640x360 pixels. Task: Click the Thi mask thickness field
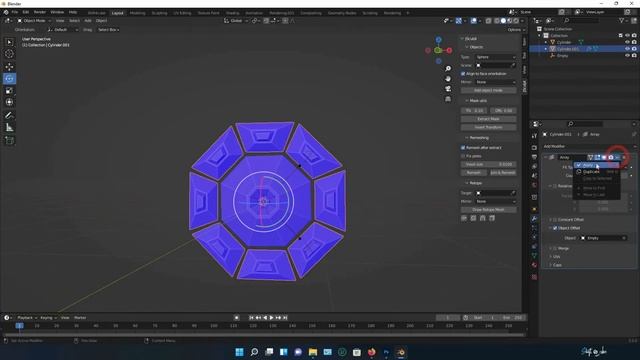coord(474,111)
